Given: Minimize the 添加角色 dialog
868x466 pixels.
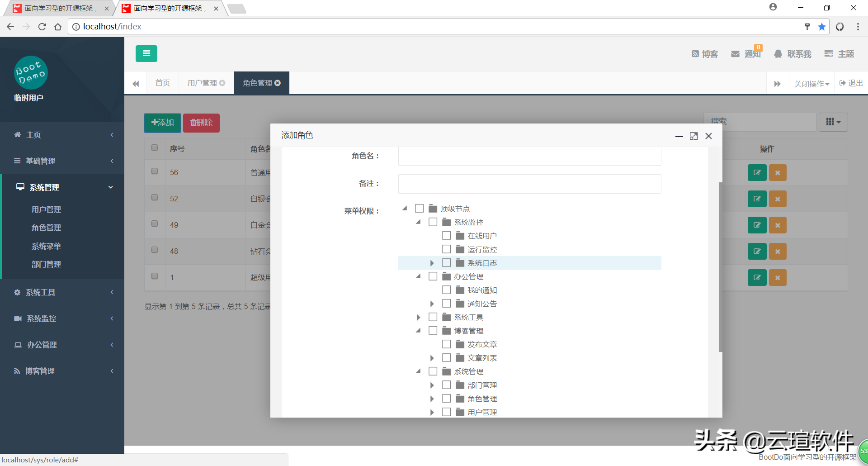Looking at the screenshot, I should pos(679,136).
